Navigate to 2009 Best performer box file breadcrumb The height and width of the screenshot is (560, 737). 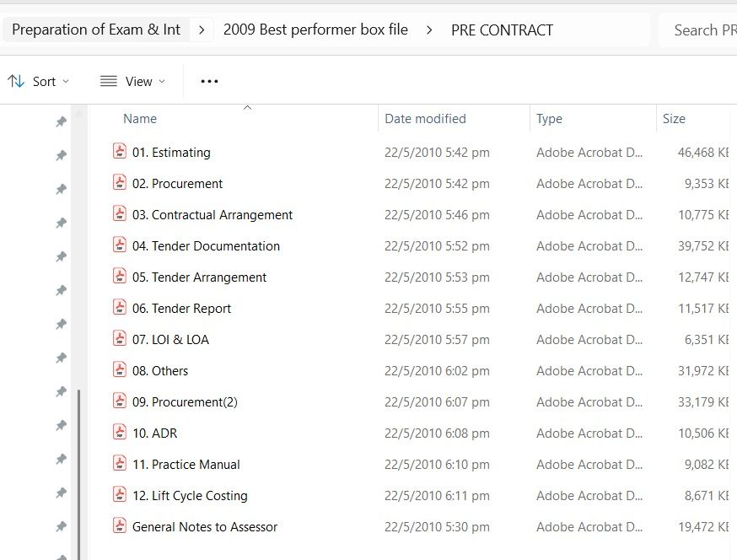tap(316, 30)
